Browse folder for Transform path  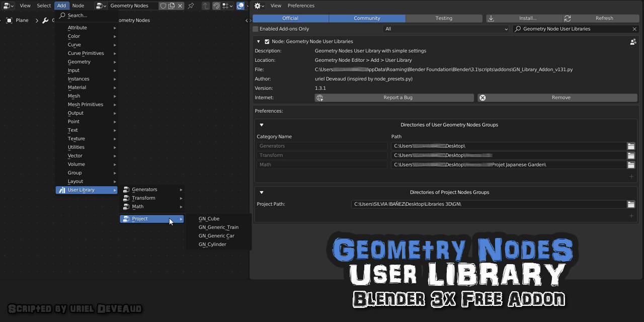coord(631,155)
